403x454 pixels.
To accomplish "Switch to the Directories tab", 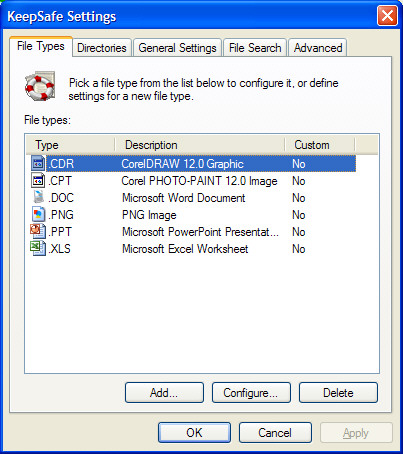I will pos(102,48).
